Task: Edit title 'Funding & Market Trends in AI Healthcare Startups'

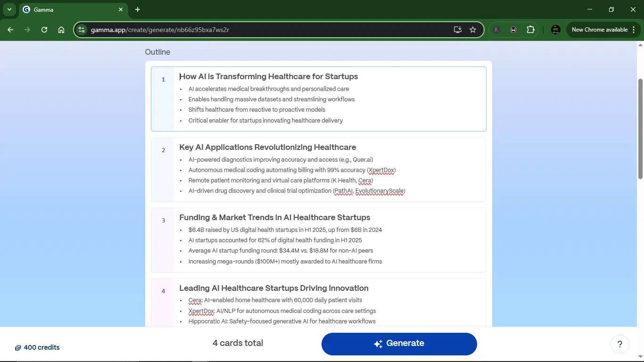Action: (x=275, y=217)
